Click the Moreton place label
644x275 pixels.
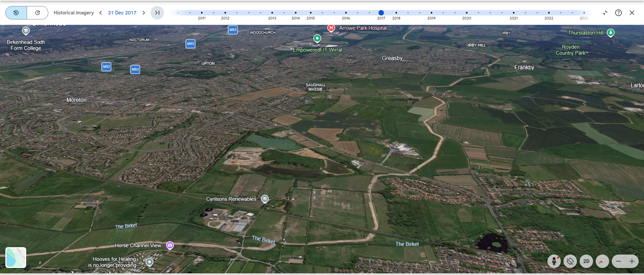click(x=76, y=100)
